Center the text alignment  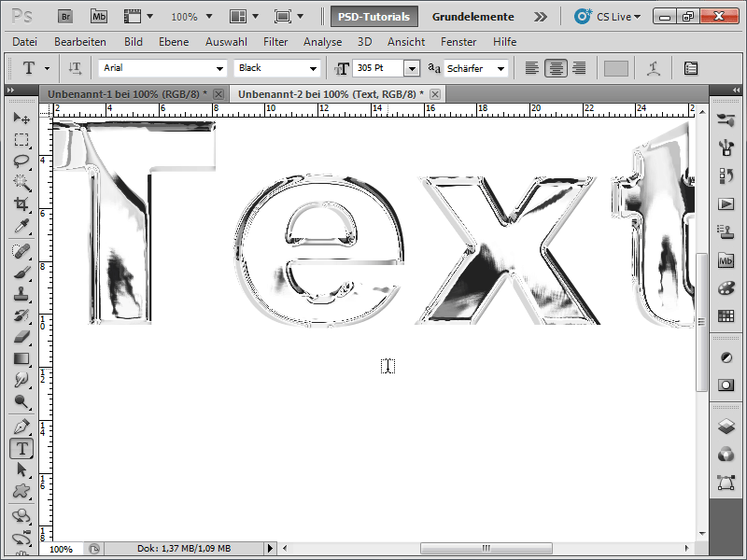[x=556, y=68]
